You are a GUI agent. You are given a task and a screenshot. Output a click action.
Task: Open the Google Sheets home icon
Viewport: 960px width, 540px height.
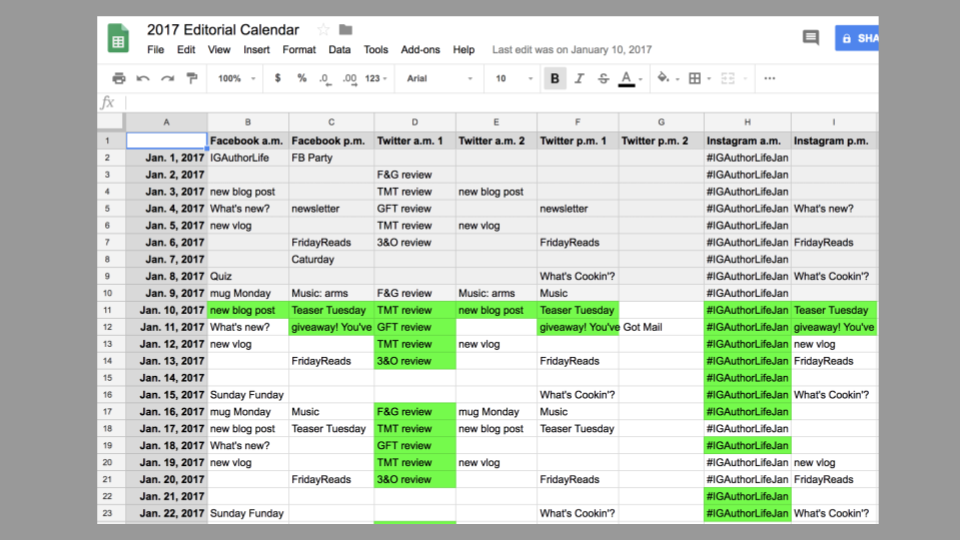pyautogui.click(x=118, y=38)
